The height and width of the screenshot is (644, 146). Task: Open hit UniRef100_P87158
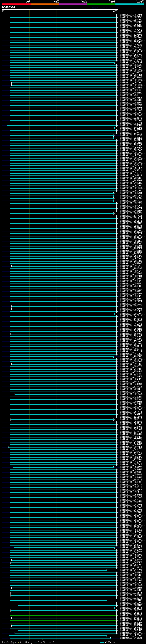click(x=131, y=17)
